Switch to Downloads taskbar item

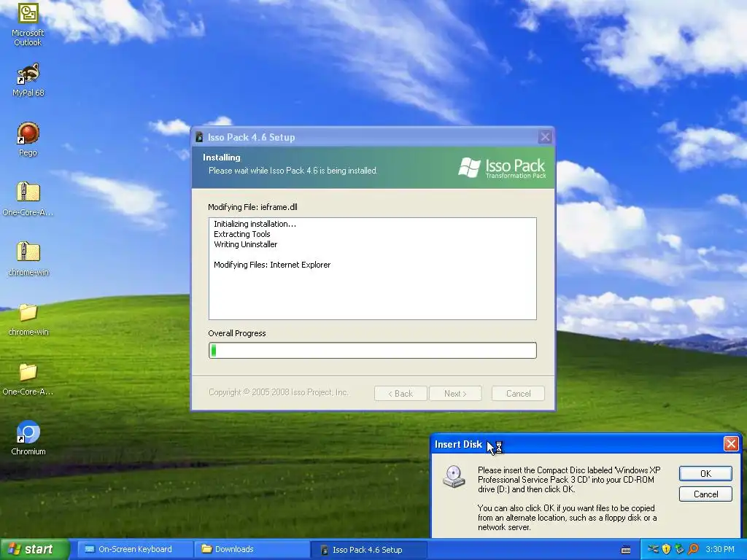click(250, 549)
